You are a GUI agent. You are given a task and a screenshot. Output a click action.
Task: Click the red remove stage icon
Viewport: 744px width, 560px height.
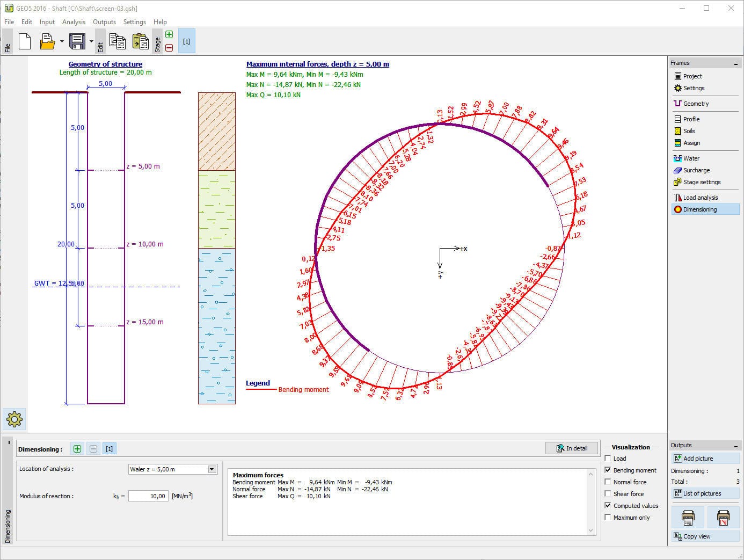[x=169, y=48]
